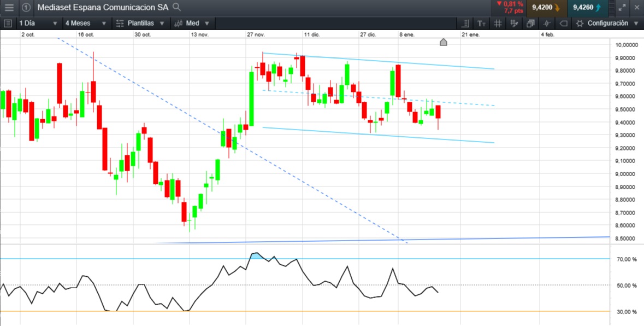Click the grid drawing settings icon

click(514, 24)
